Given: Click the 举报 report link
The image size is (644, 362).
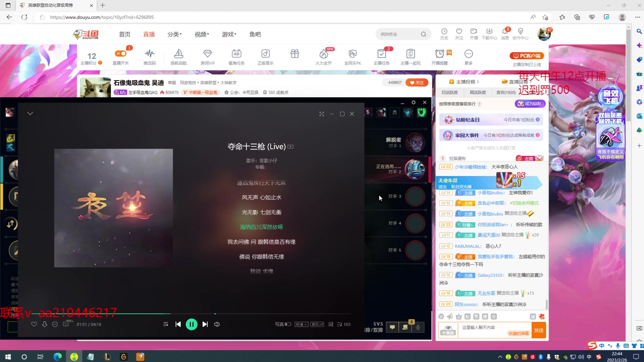Looking at the screenshot, I should point(172,82).
